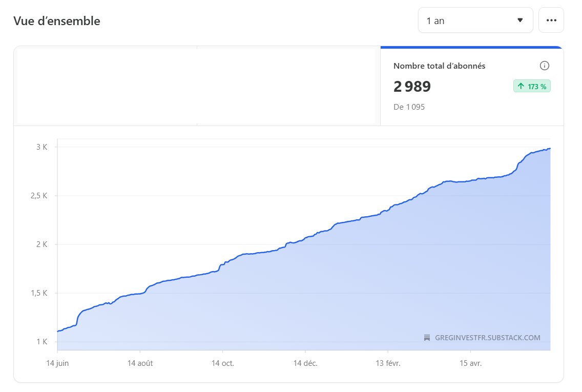This screenshot has width=582, height=392.
Task: Click the 2 989 subscriber count
Action: 412,87
